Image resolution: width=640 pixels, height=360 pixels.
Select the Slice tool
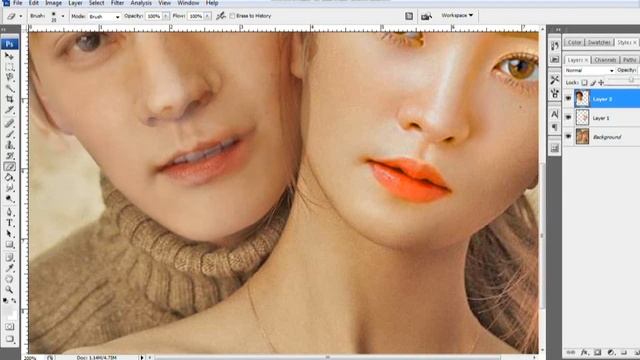9,110
